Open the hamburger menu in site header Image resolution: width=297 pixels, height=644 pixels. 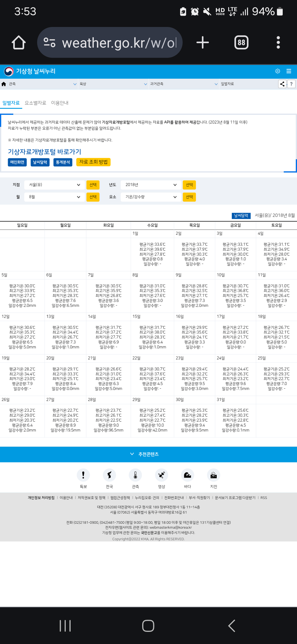point(289,71)
